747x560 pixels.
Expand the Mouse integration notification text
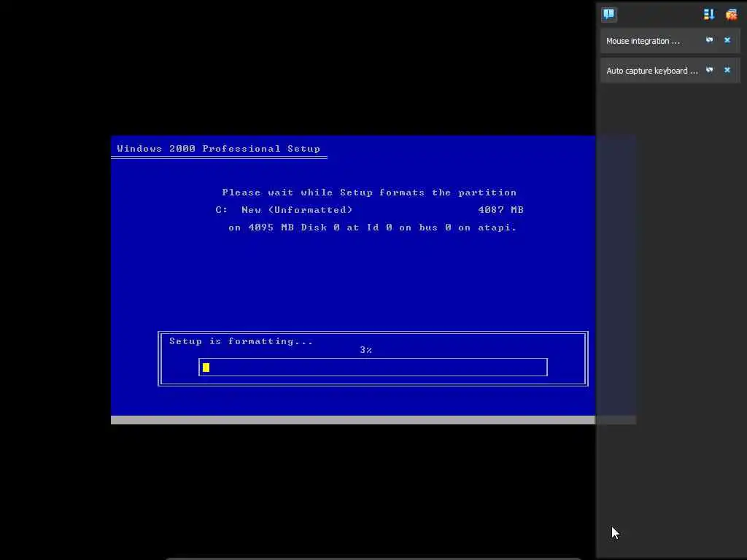[643, 41]
